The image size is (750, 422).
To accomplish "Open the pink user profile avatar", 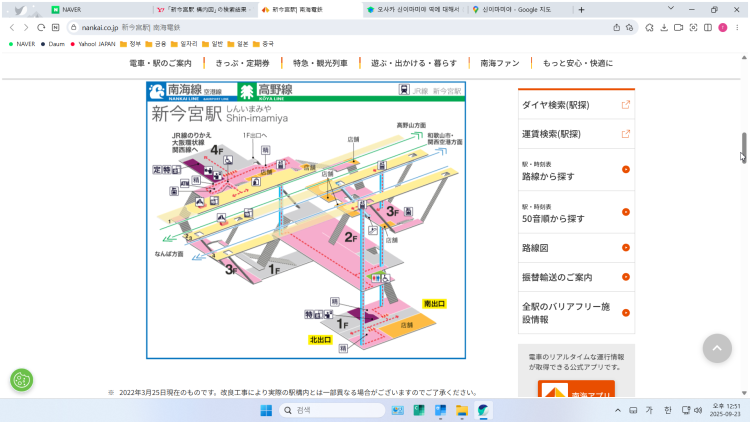I will click(x=723, y=27).
